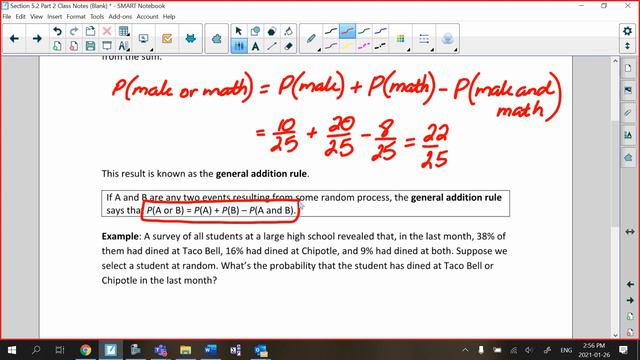Click the red X Delete icon
Image resolution: width=640 pixels, height=360 pixels.
click(x=107, y=31)
